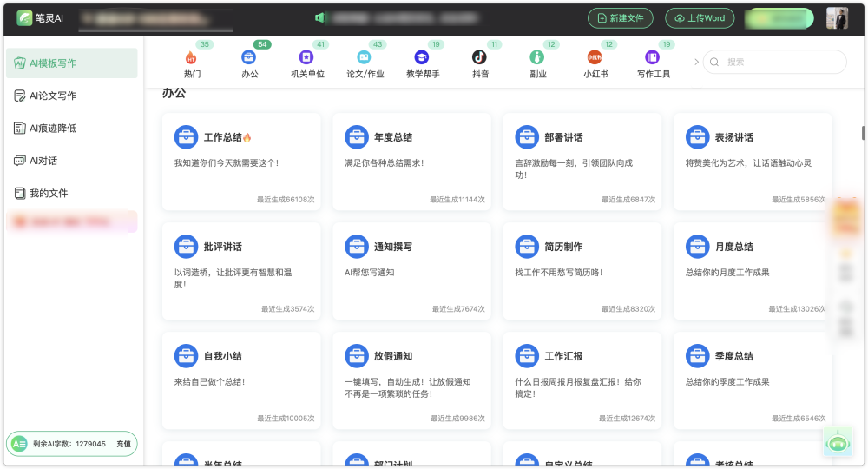Open the 表扬讲话 template icon
Viewport: 868px width, 469px height.
pyautogui.click(x=697, y=136)
